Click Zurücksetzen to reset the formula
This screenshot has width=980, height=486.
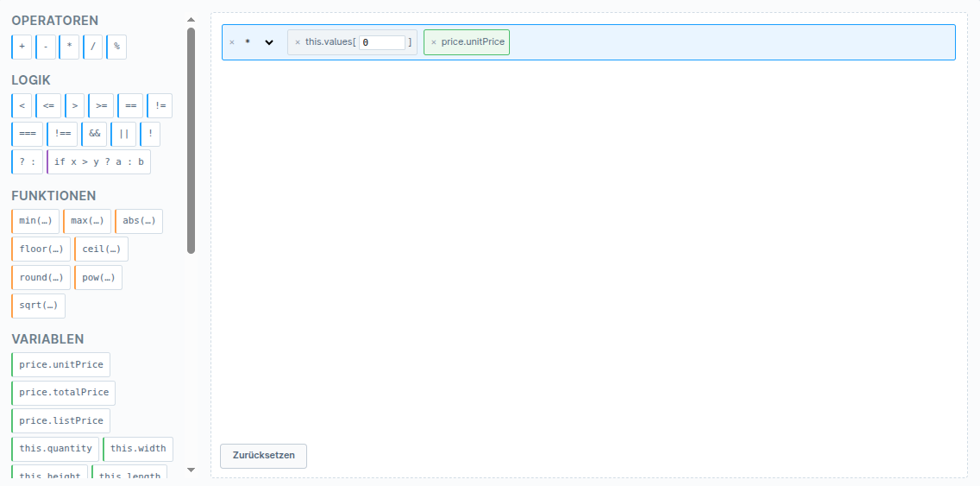pos(263,456)
